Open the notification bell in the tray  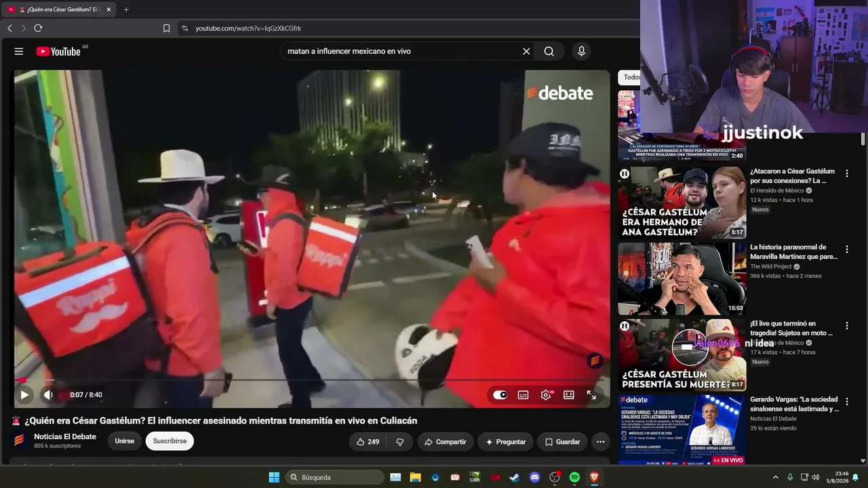(856, 477)
